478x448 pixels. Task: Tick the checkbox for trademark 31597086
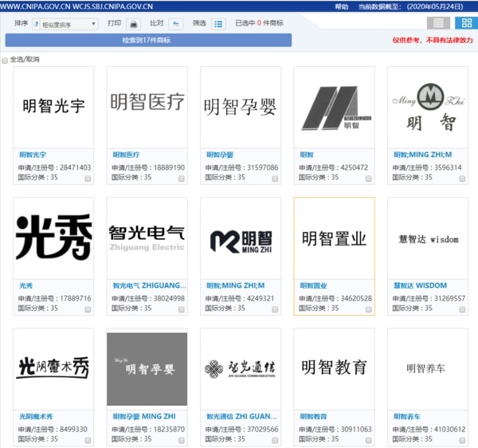coord(275,179)
